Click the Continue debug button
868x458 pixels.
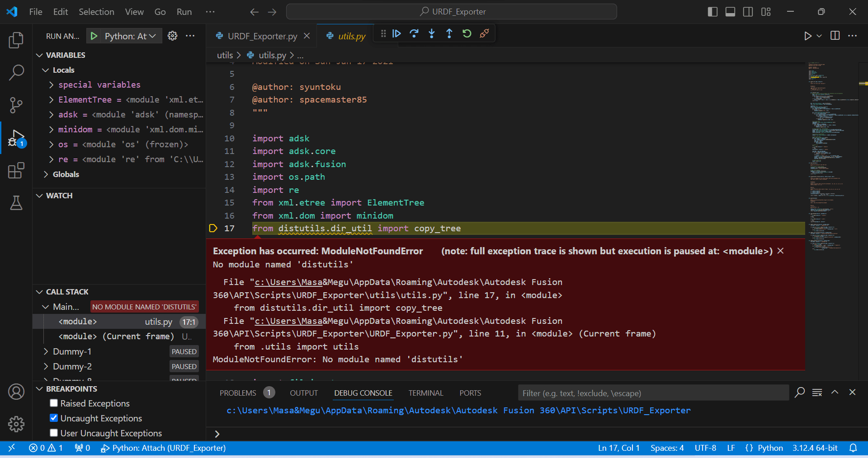point(396,33)
